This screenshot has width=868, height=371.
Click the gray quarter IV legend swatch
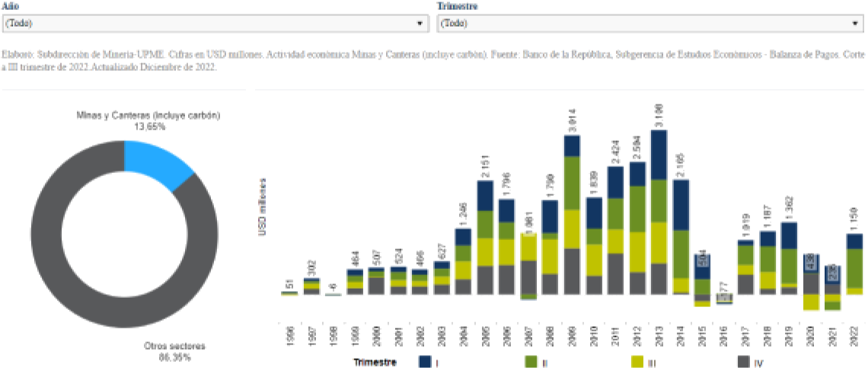click(x=745, y=363)
